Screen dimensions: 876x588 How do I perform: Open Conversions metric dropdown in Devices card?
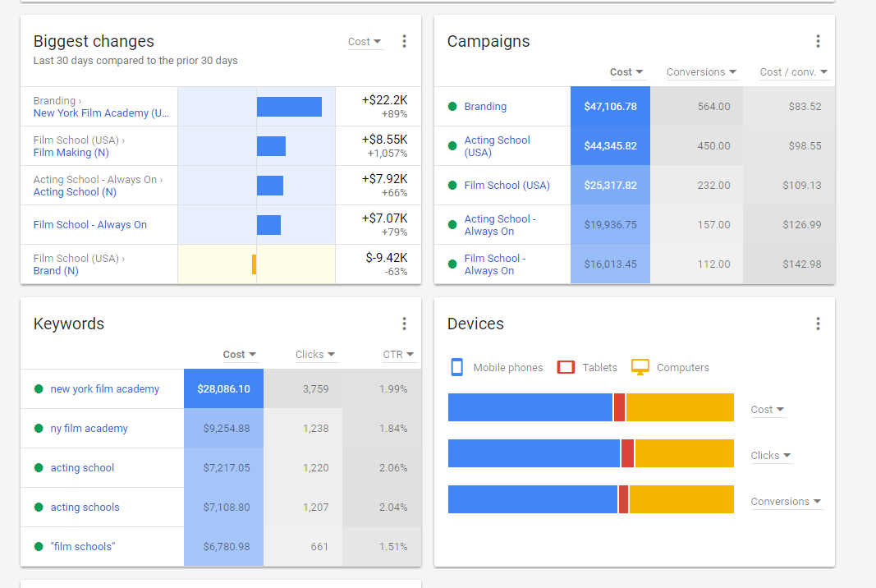pyautogui.click(x=786, y=502)
